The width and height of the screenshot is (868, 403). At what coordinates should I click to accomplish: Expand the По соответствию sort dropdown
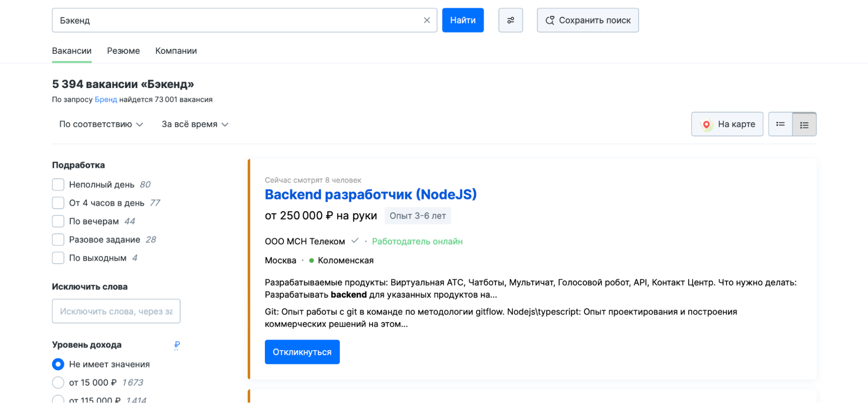(x=101, y=125)
